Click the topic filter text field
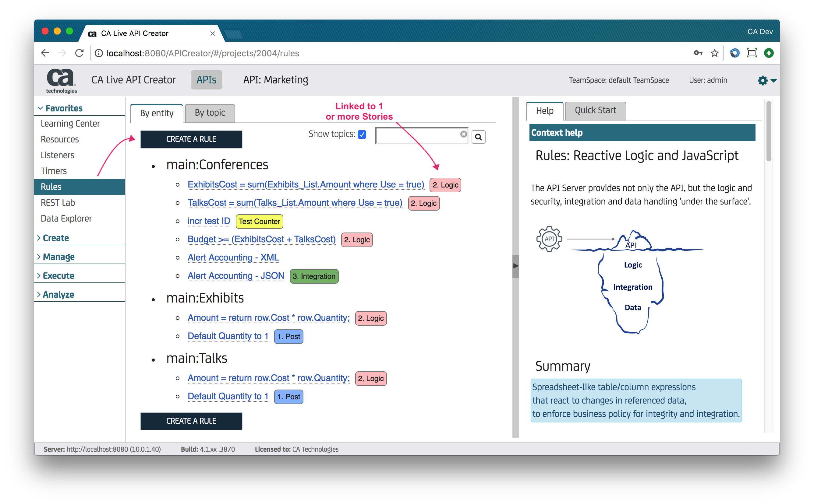 [x=417, y=136]
